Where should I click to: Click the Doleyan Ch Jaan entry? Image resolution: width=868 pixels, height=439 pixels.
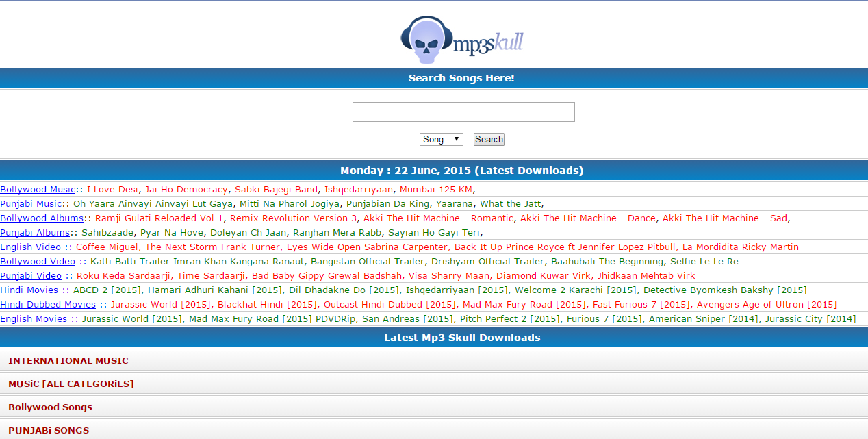[x=248, y=232]
